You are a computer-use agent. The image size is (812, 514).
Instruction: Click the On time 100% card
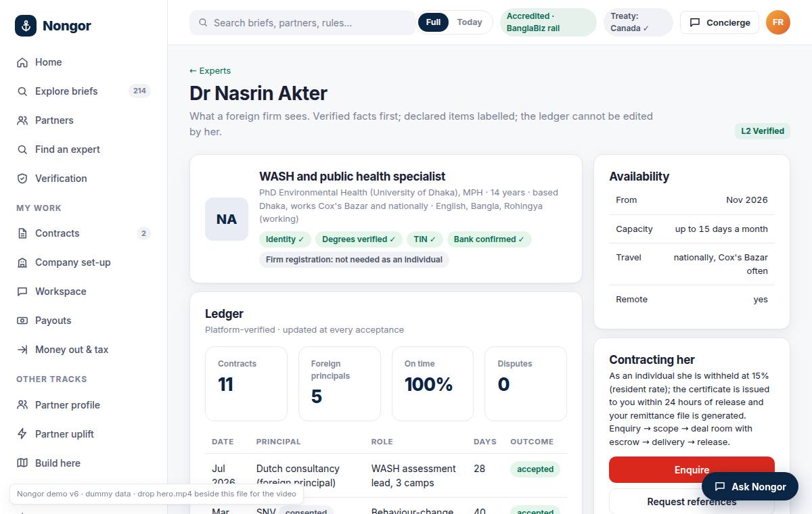coord(433,383)
